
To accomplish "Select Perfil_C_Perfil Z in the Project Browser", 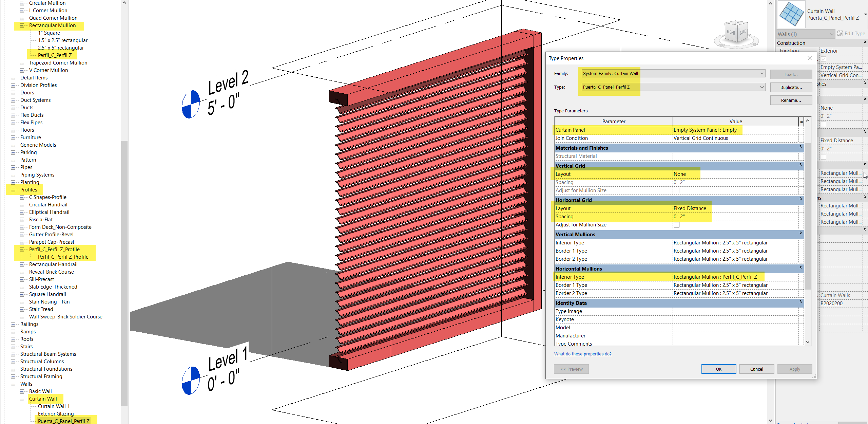I will click(55, 55).
